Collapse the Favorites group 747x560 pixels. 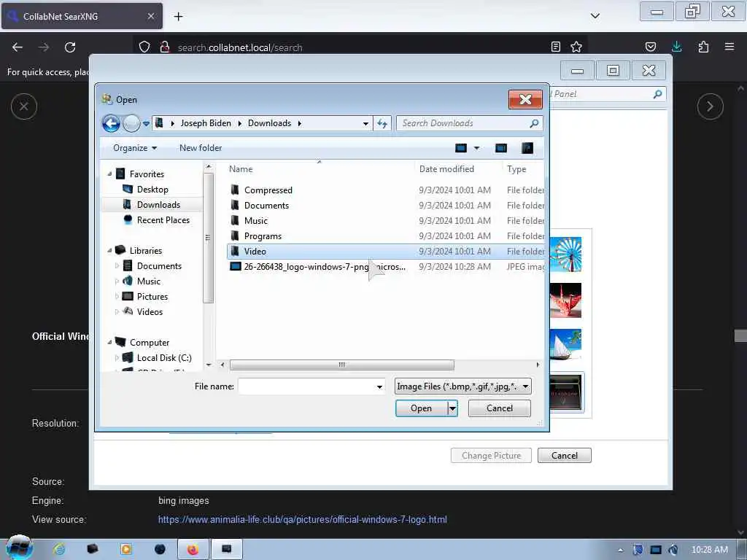coord(109,174)
